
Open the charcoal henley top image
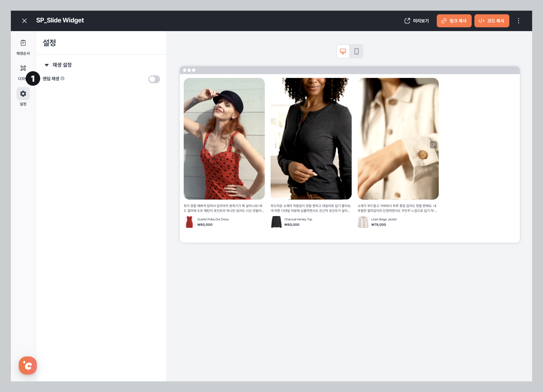311,139
